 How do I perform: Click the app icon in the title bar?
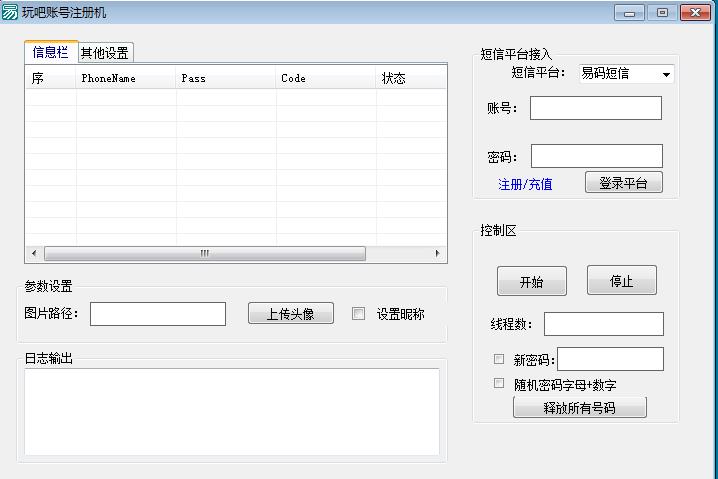pyautogui.click(x=11, y=13)
